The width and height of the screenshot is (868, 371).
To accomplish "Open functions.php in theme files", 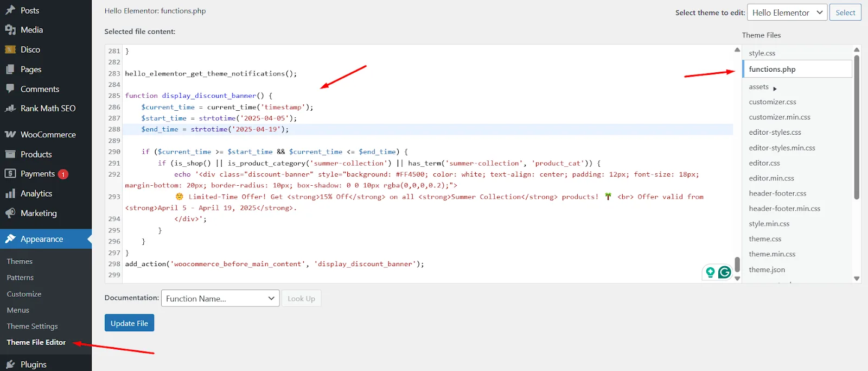I will point(797,69).
